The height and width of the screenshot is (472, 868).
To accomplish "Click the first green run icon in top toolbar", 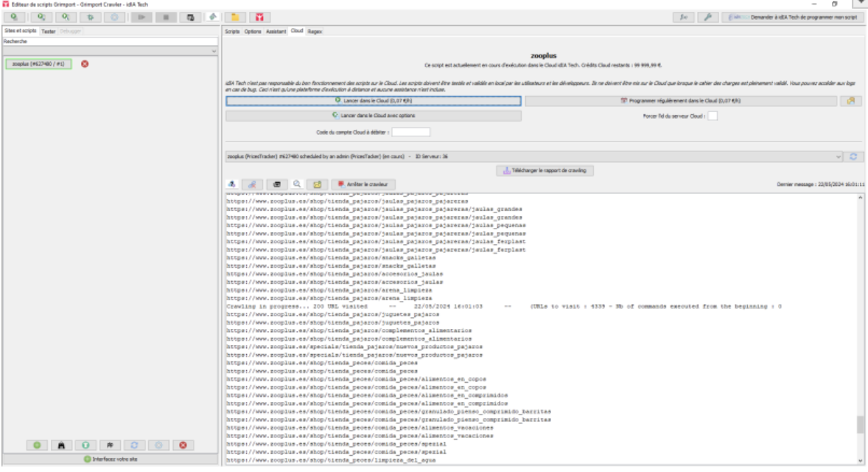I will click(14, 17).
